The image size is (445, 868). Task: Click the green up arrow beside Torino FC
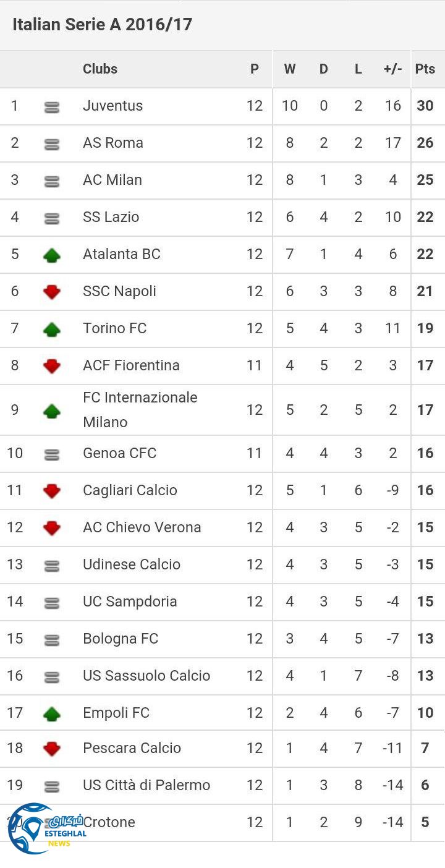52,329
